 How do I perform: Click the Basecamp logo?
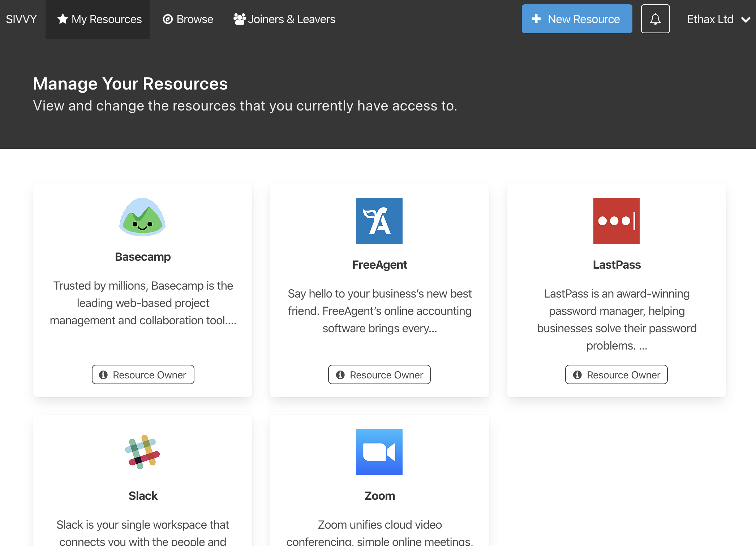[x=143, y=217]
